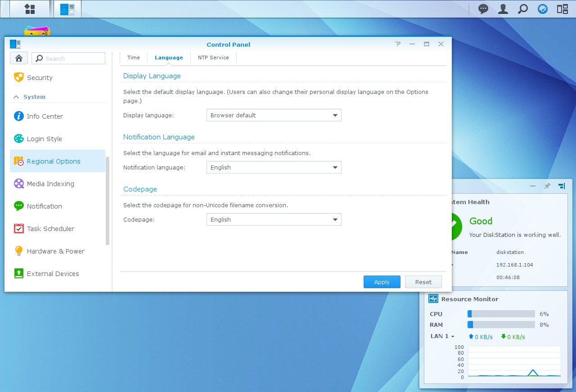Click the Notification sidebar label

pos(45,206)
